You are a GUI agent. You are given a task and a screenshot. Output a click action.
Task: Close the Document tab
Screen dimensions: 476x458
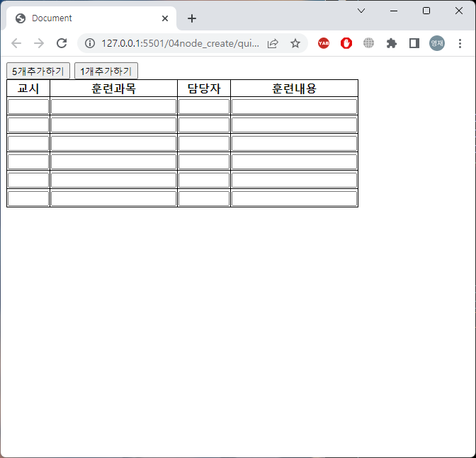(165, 18)
